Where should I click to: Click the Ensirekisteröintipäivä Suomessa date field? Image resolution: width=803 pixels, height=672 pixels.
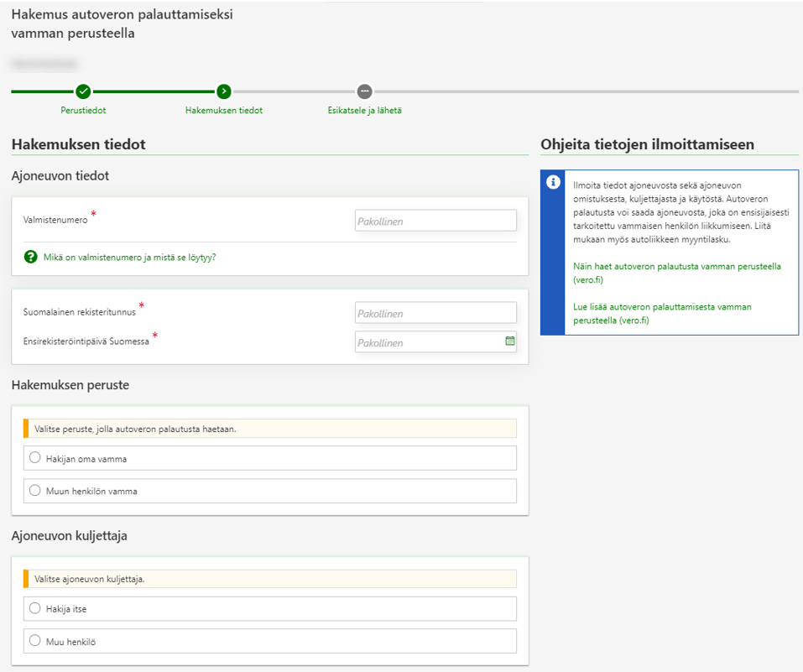point(428,342)
